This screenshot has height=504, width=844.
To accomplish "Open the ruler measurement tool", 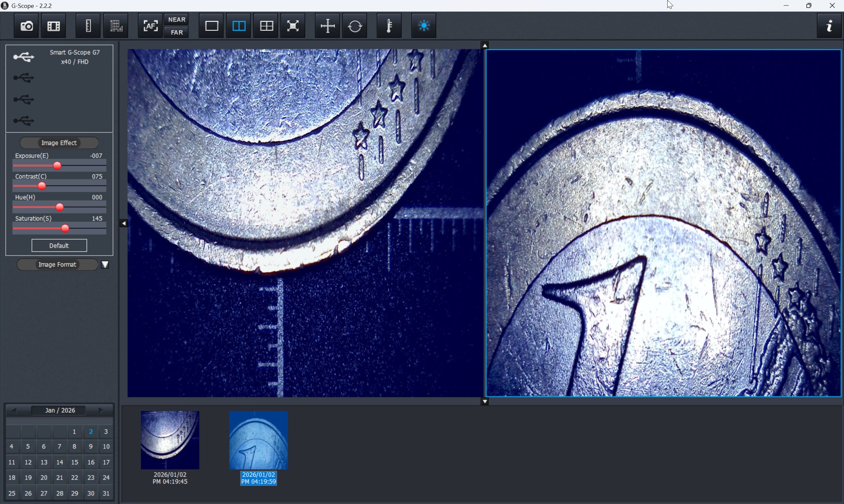I will coord(88,26).
